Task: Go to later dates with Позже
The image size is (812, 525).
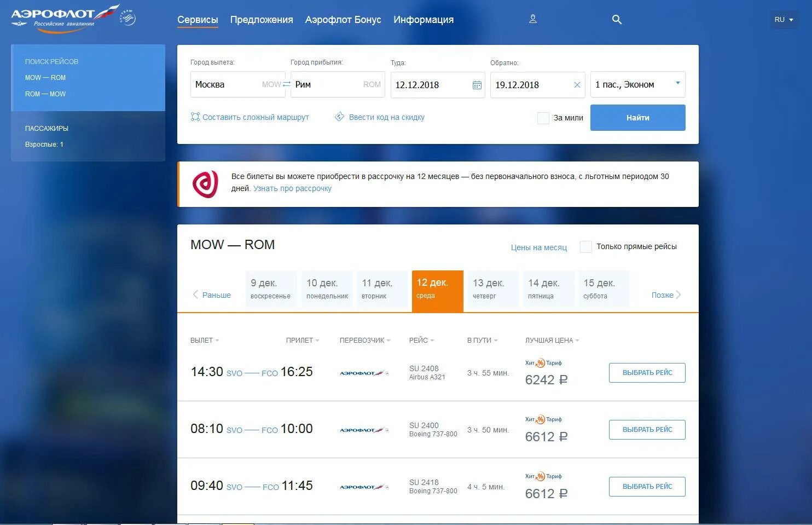Action: 666,295
